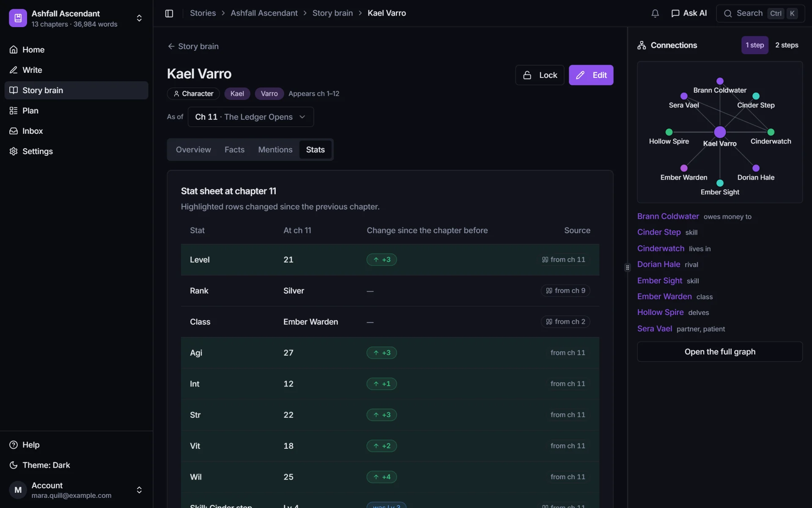Image resolution: width=812 pixels, height=508 pixels.
Task: Click the Cinderwatch node in graph
Action: coord(771,132)
